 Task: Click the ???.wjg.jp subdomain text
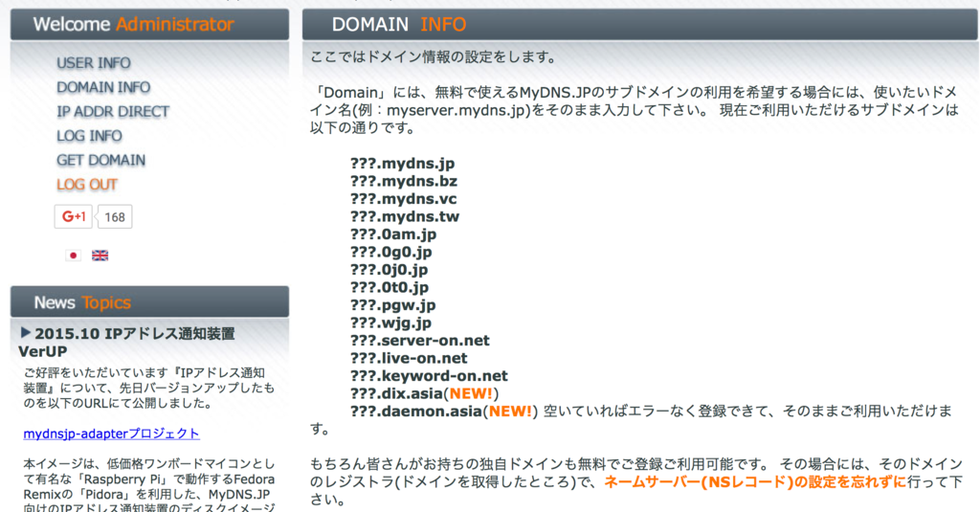(390, 323)
